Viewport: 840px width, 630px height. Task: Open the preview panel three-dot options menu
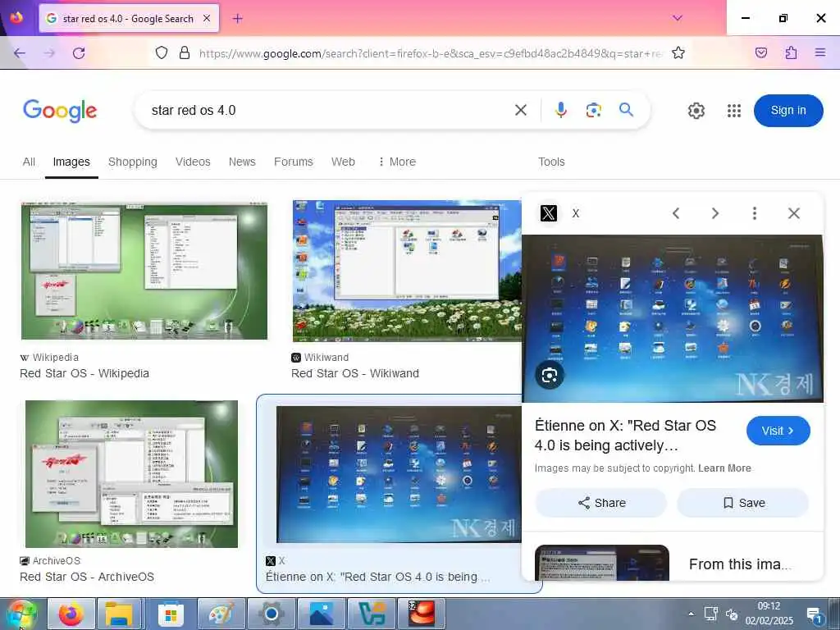coord(755,213)
